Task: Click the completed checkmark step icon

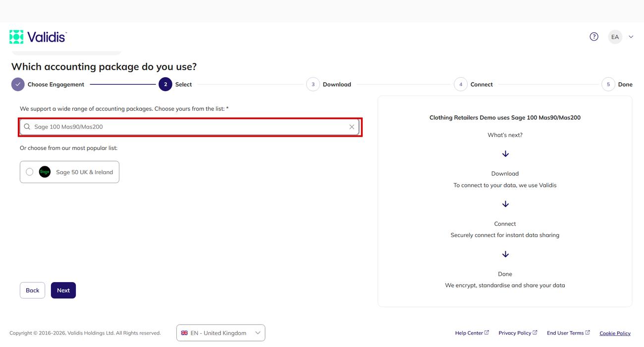Action: tap(18, 85)
